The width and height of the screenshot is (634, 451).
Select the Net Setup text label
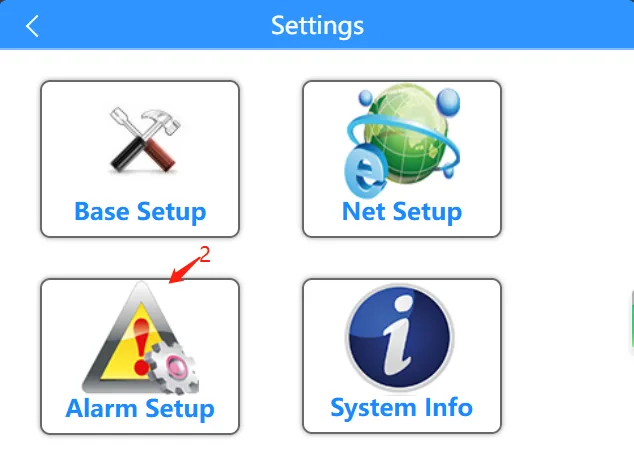coord(402,212)
